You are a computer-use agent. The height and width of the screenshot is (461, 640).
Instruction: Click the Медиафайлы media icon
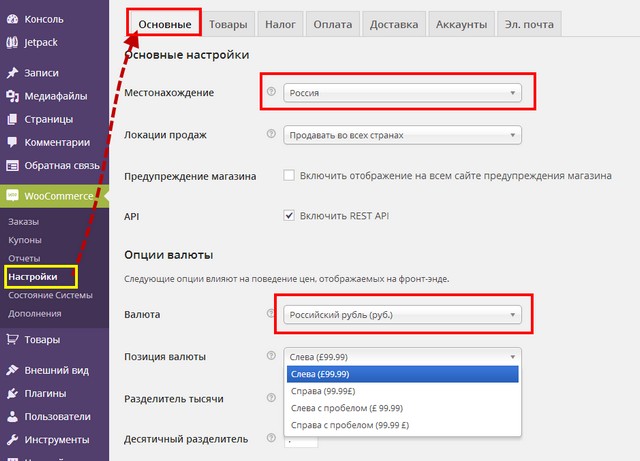coord(13,96)
